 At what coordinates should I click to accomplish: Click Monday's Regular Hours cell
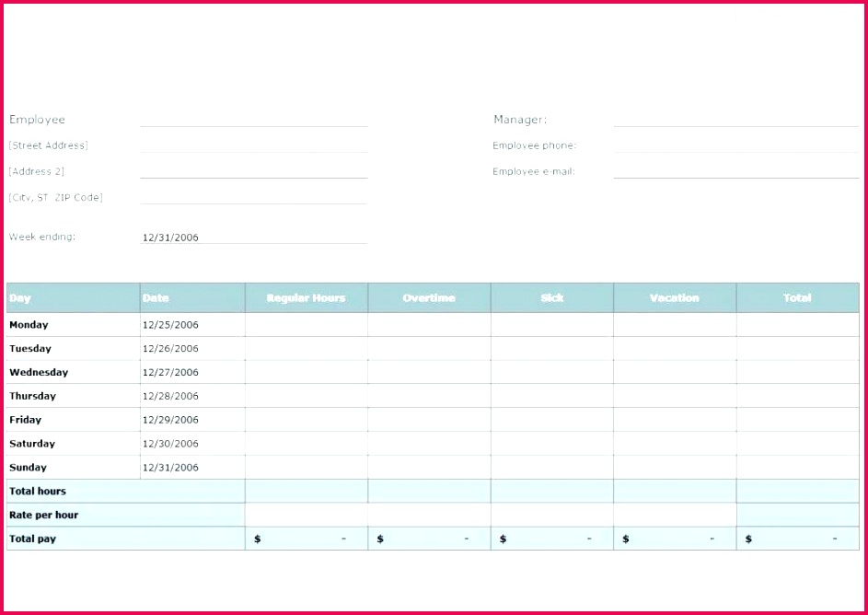pyautogui.click(x=307, y=325)
